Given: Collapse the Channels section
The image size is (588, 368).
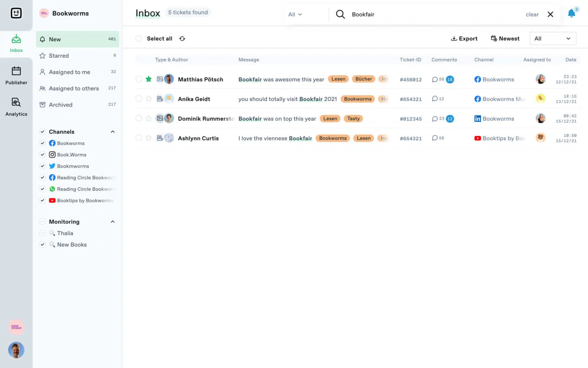Looking at the screenshot, I should tap(113, 132).
